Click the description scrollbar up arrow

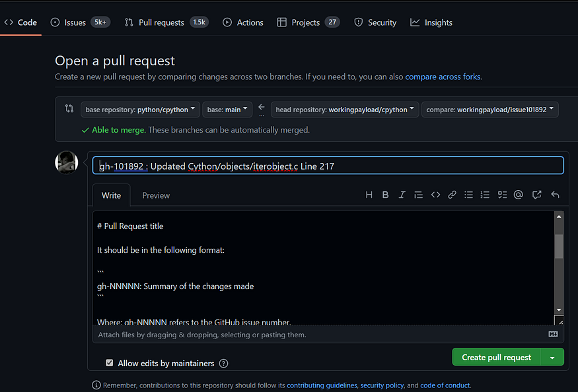559,216
